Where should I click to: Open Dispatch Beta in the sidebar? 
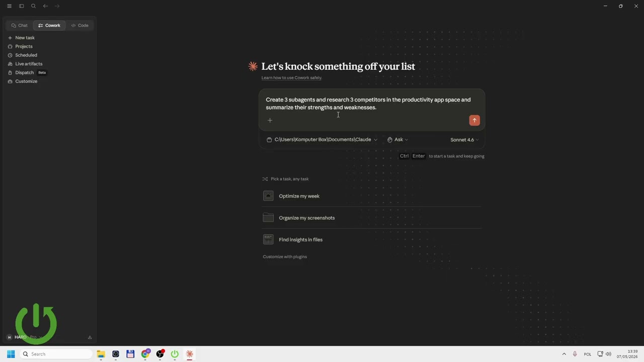[50, 72]
